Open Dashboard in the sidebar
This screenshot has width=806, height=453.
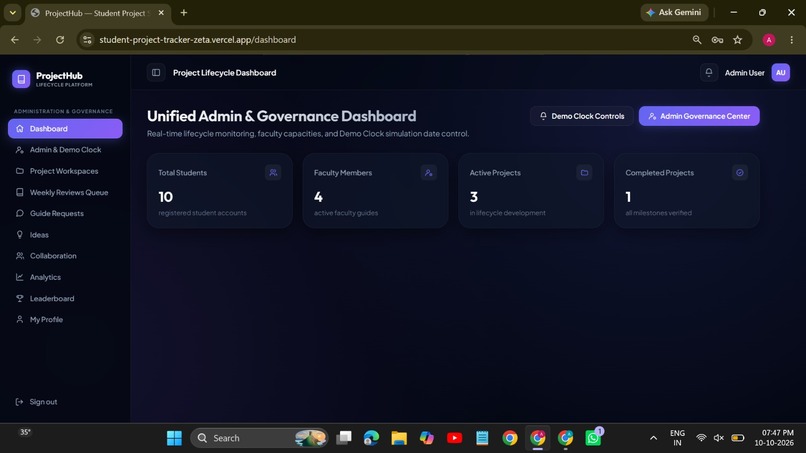pyautogui.click(x=65, y=129)
